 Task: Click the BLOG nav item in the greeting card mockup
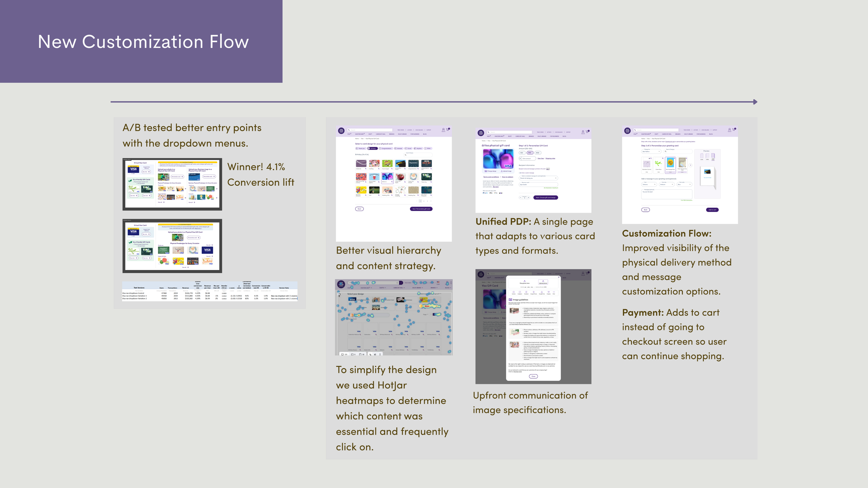point(711,134)
